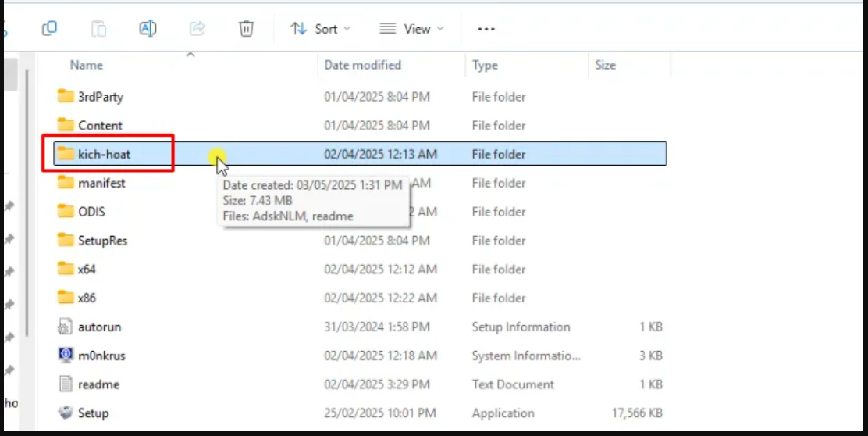Open the View dropdown menu
The width and height of the screenshot is (868, 436).
tap(411, 29)
